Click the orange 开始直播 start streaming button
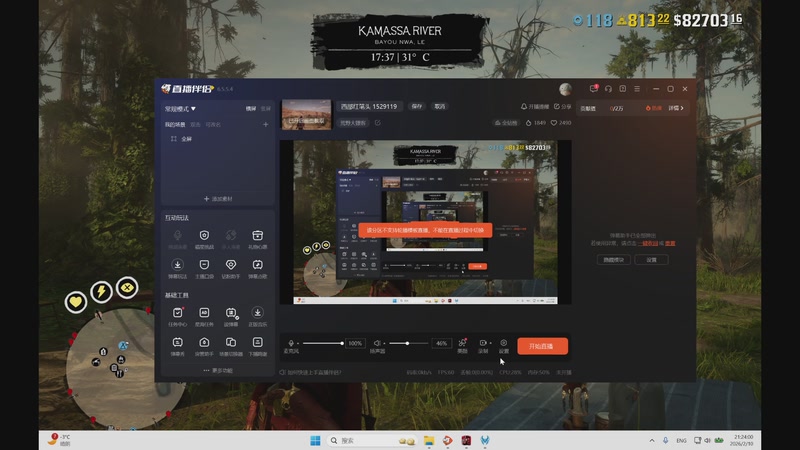The image size is (800, 450). pyautogui.click(x=542, y=346)
